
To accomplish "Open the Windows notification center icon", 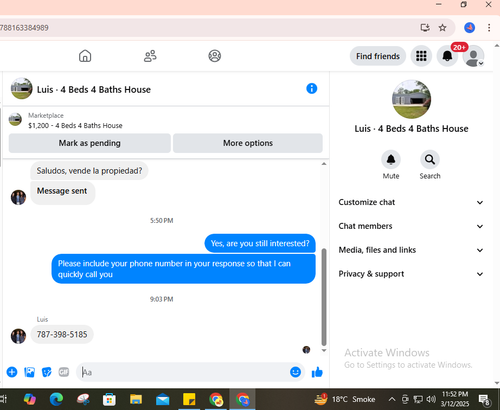I will [484, 399].
